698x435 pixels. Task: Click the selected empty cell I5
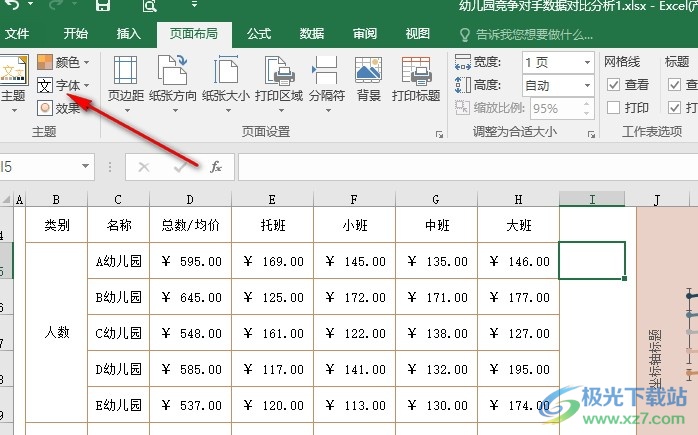click(592, 261)
